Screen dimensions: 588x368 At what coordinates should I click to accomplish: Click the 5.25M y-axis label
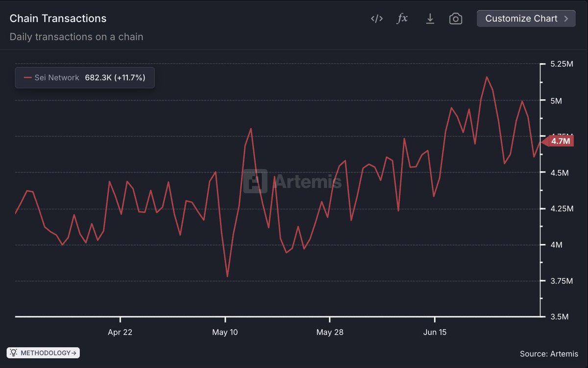pyautogui.click(x=562, y=64)
